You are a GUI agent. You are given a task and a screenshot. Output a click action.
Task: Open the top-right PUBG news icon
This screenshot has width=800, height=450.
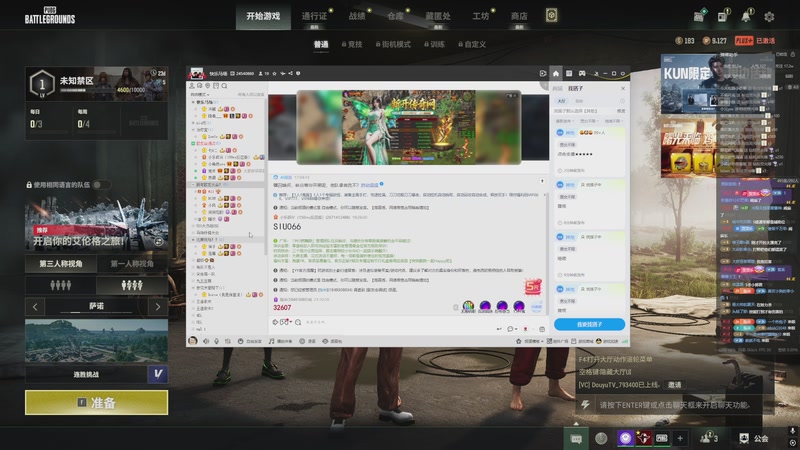[x=722, y=17]
